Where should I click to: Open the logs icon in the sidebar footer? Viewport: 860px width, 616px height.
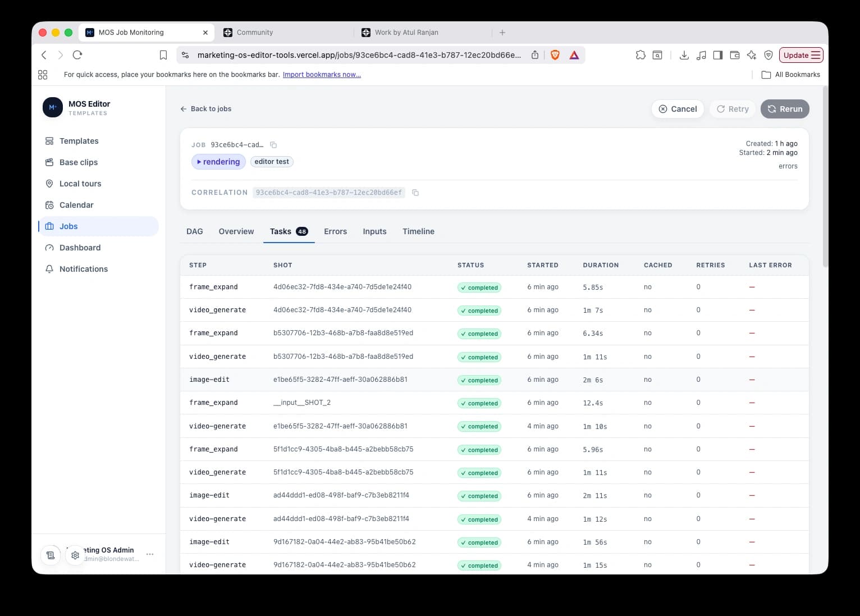(51, 555)
